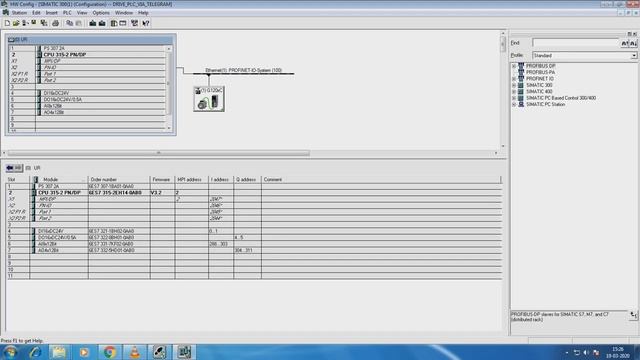Viewport: 640px width, 360px height.
Task: Expand the PROFINET IO catalog node
Action: 514,79
